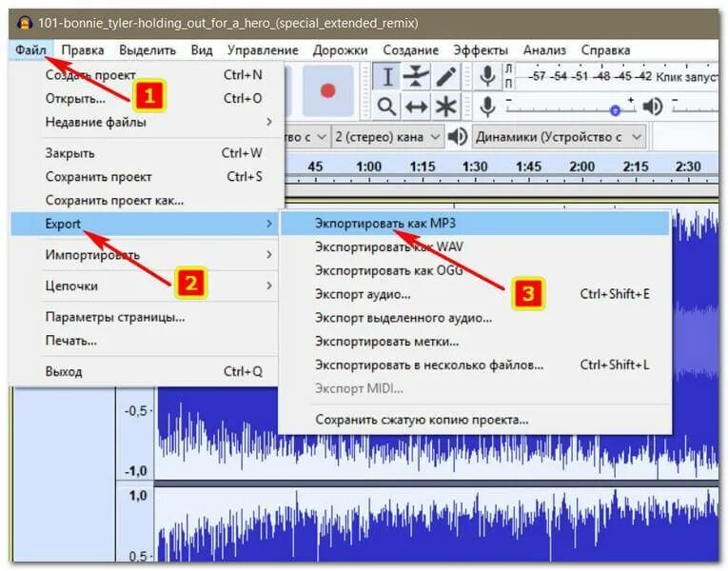Image resolution: width=728 pixels, height=571 pixels.
Task: Adjust the recording volume slider knob
Action: [615, 110]
